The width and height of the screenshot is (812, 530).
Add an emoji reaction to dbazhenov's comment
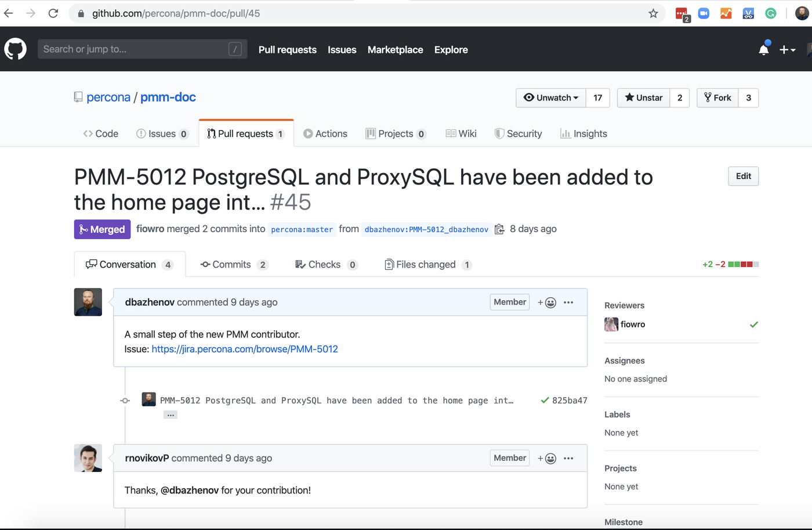click(x=547, y=302)
